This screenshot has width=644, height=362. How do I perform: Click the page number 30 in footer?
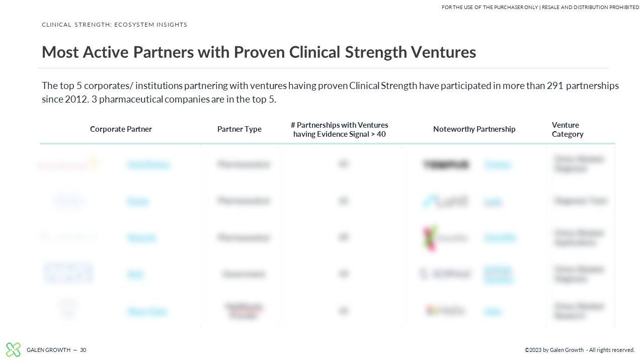[83, 350]
